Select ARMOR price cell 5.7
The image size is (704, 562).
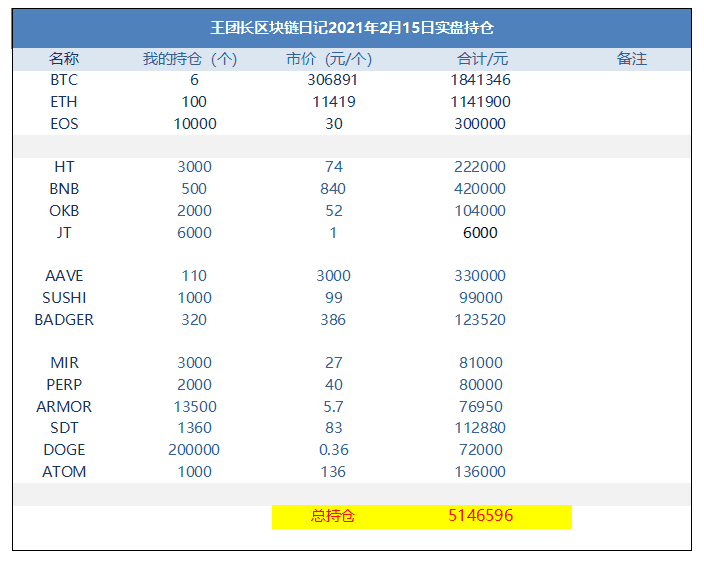(334, 407)
